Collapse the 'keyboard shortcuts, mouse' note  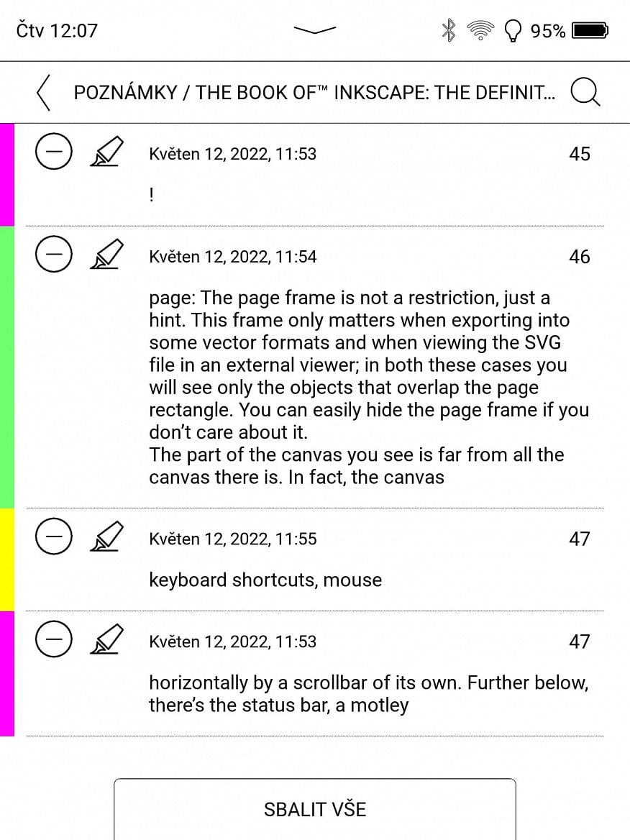(53, 537)
